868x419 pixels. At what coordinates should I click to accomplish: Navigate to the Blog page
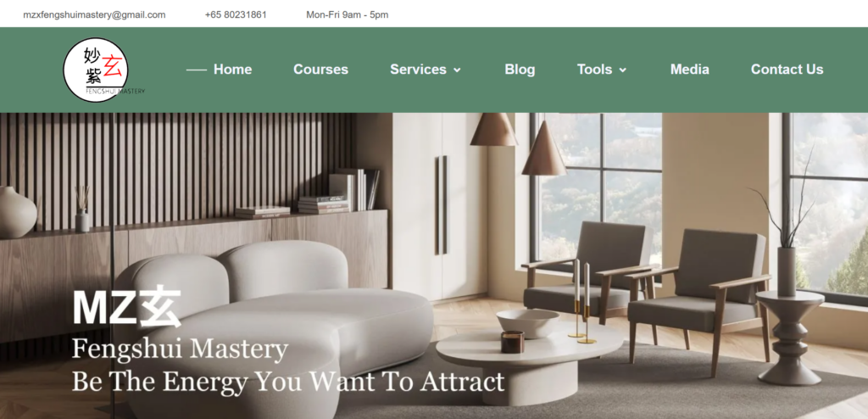coord(520,70)
